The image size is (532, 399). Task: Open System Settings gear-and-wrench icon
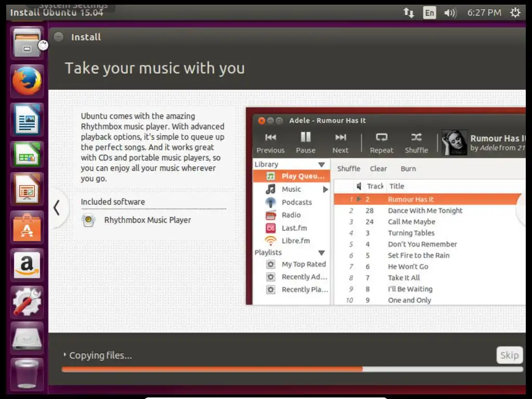point(27,302)
